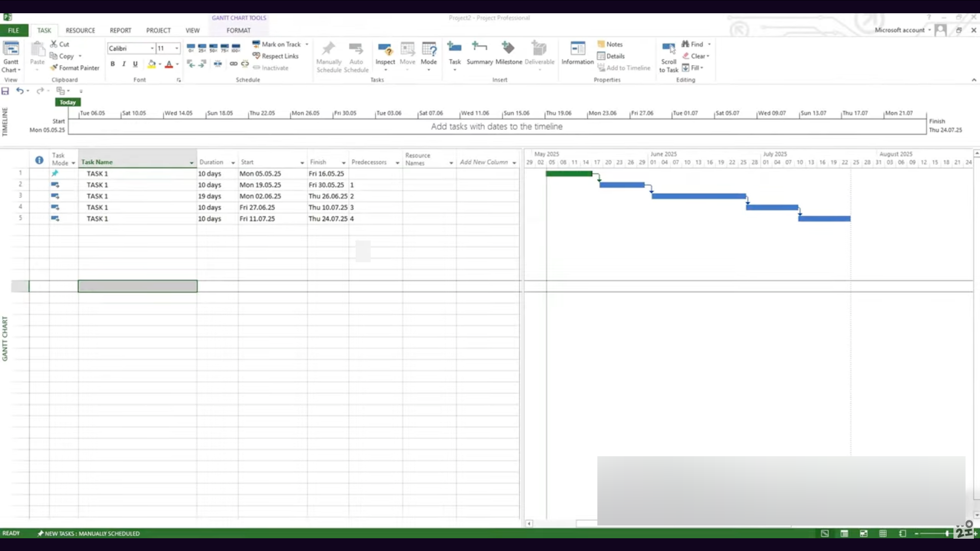
Task: Switch to the RESOURCE ribbon tab
Action: [x=80, y=31]
